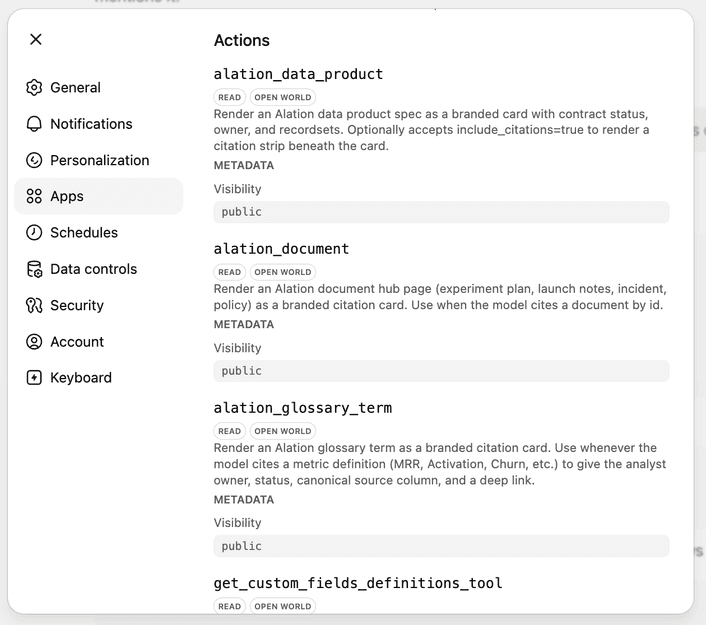Click READ badge under get_custom_fields_definitions_tool
The image size is (706, 625).
230,606
